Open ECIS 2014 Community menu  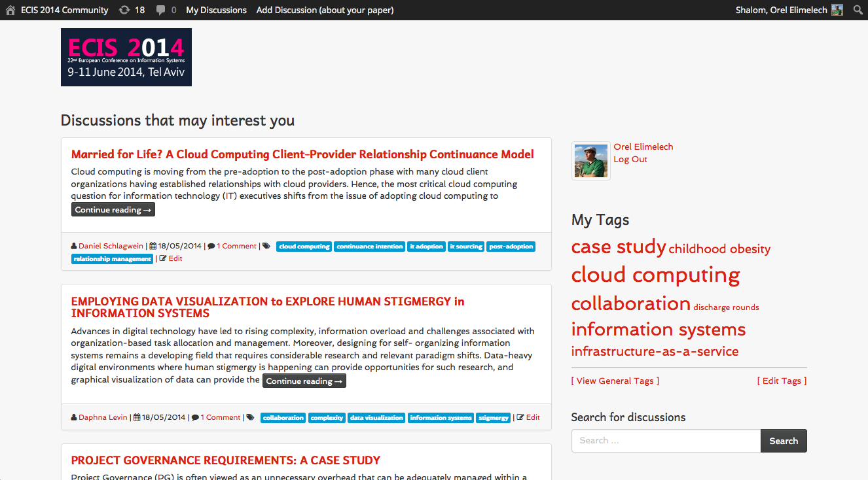click(x=64, y=10)
